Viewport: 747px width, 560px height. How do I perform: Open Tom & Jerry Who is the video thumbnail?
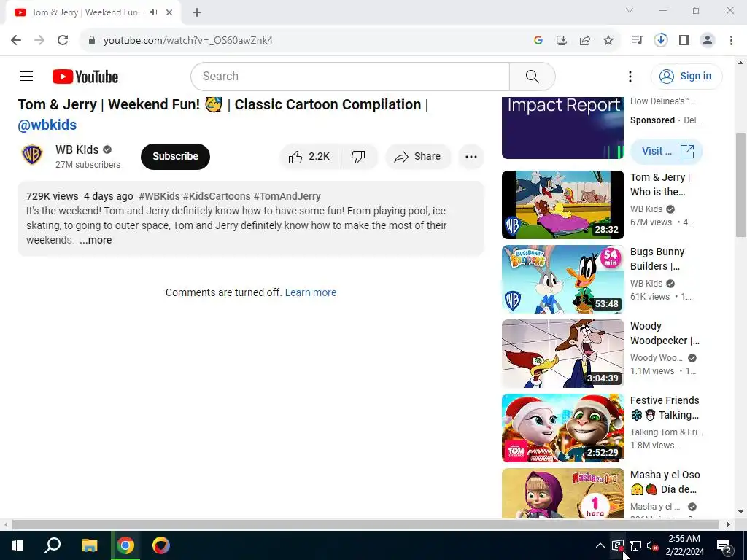pyautogui.click(x=562, y=205)
